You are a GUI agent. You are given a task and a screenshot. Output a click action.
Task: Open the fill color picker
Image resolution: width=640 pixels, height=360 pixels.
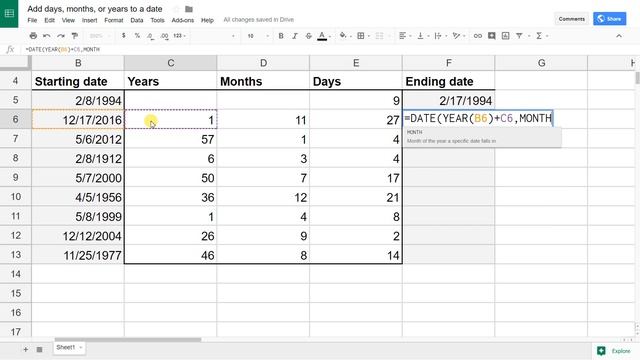[344, 36]
